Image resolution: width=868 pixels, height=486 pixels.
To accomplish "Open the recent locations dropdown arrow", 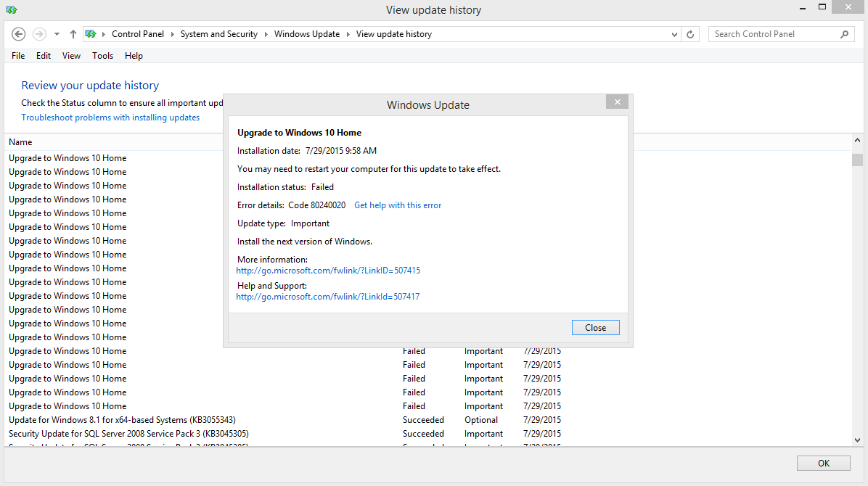I will point(57,34).
